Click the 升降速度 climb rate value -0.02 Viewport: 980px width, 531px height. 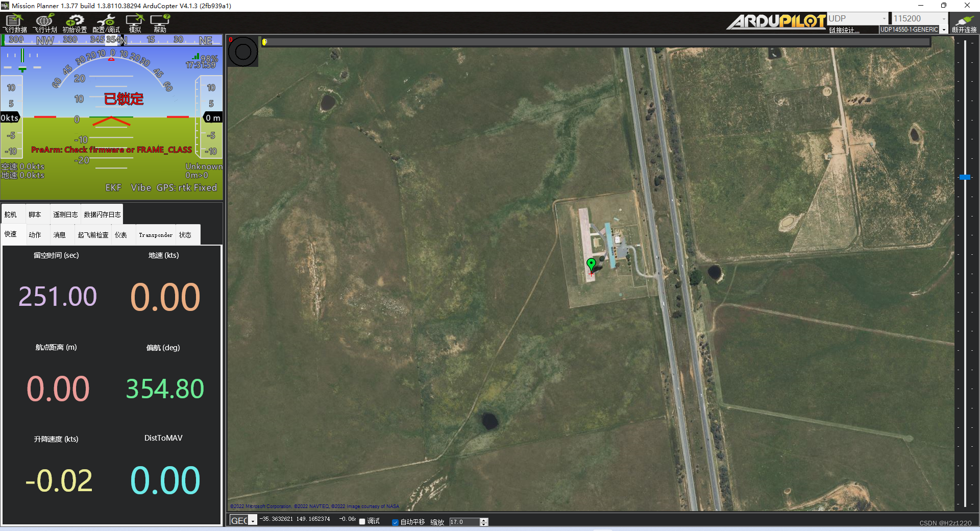click(59, 481)
